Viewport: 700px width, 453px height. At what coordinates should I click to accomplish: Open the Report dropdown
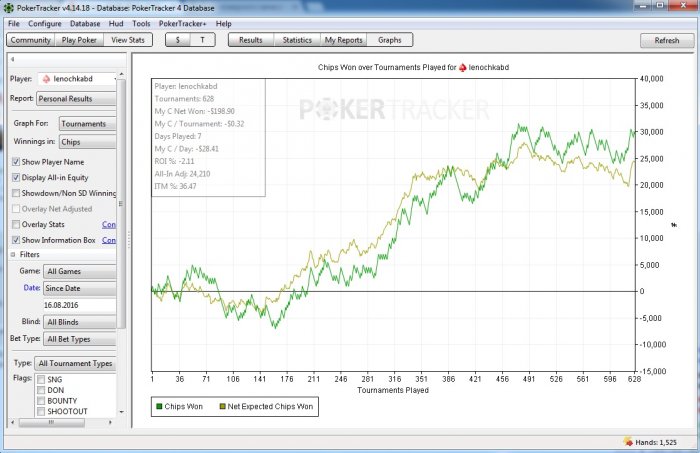(76, 99)
